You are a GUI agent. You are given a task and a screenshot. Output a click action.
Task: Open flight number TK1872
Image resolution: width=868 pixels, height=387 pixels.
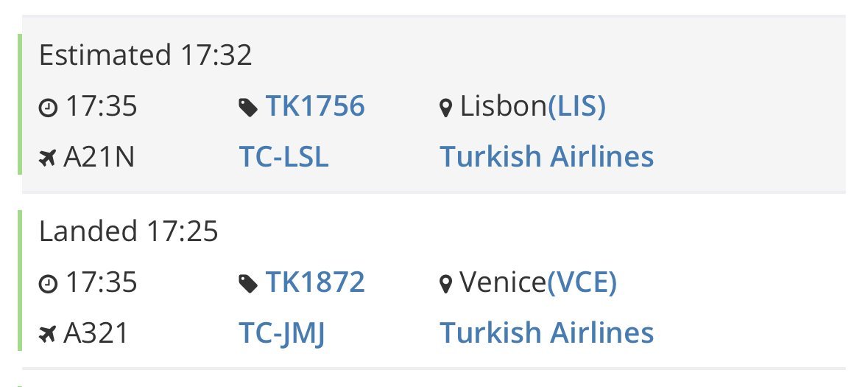coord(314,282)
